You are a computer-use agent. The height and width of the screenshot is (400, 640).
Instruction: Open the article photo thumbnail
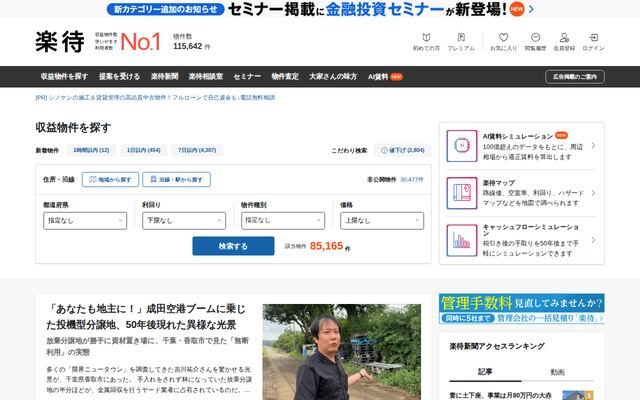coord(342,352)
